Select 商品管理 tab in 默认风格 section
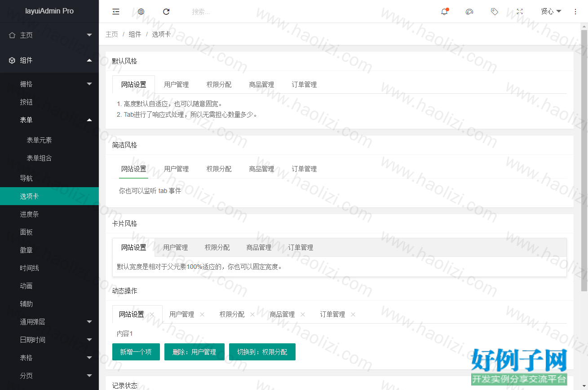The height and width of the screenshot is (390, 588). [261, 84]
